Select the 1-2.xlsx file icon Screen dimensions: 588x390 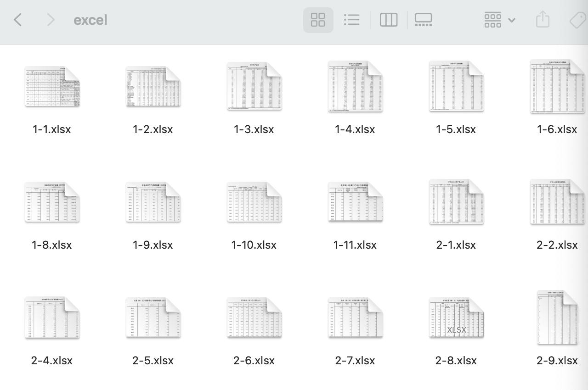coord(153,86)
